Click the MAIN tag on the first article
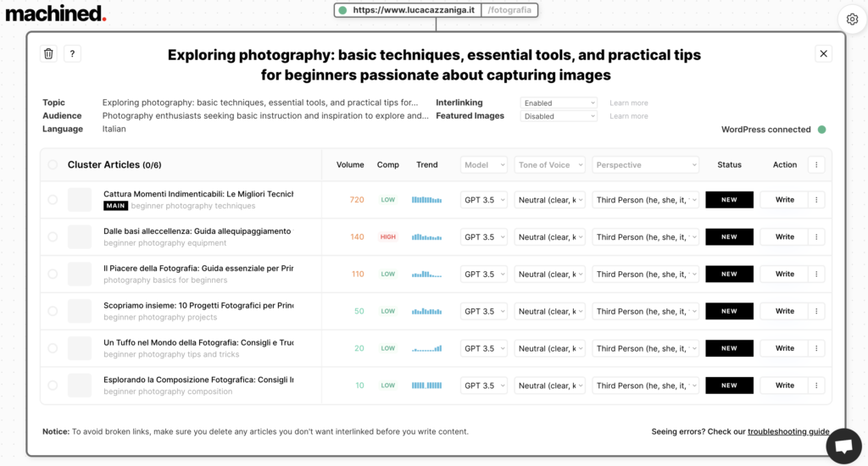This screenshot has width=868, height=466. 115,206
